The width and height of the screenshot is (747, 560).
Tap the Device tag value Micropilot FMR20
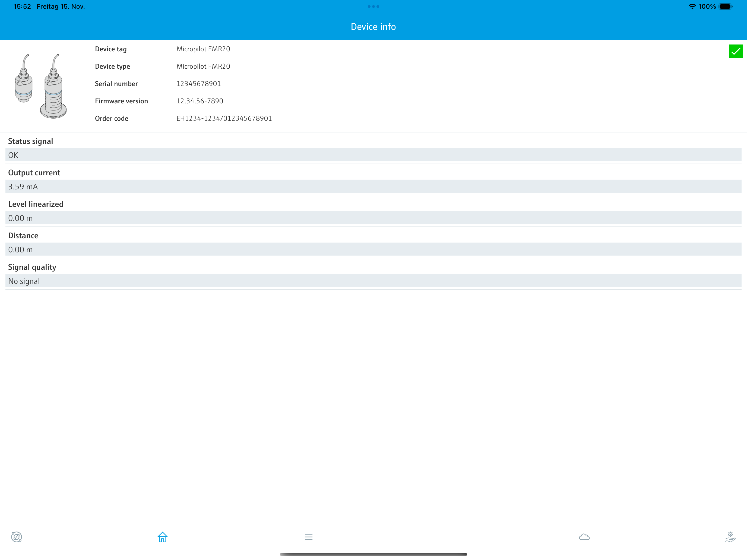tap(203, 49)
